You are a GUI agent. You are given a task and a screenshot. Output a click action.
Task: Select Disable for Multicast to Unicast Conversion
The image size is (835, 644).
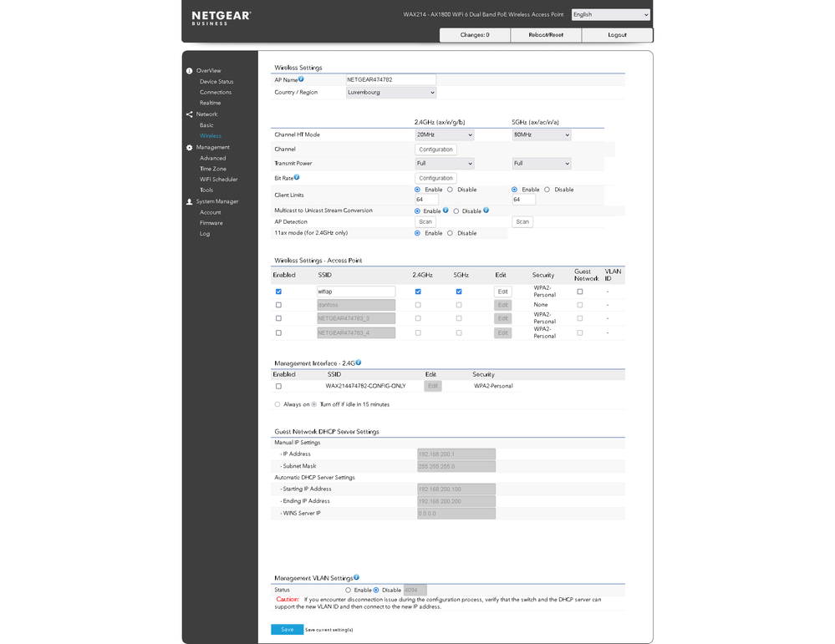pos(456,211)
